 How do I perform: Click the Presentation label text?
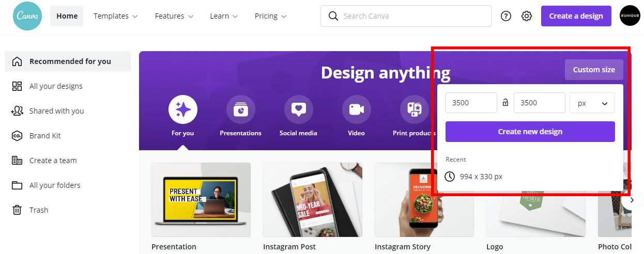click(x=174, y=247)
